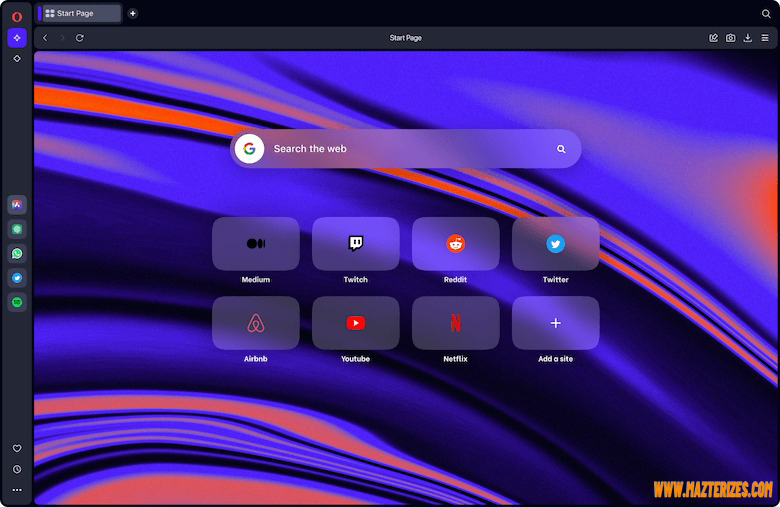The width and height of the screenshot is (780, 507).
Task: Open WhatsApp in the sidebar
Action: tap(17, 253)
